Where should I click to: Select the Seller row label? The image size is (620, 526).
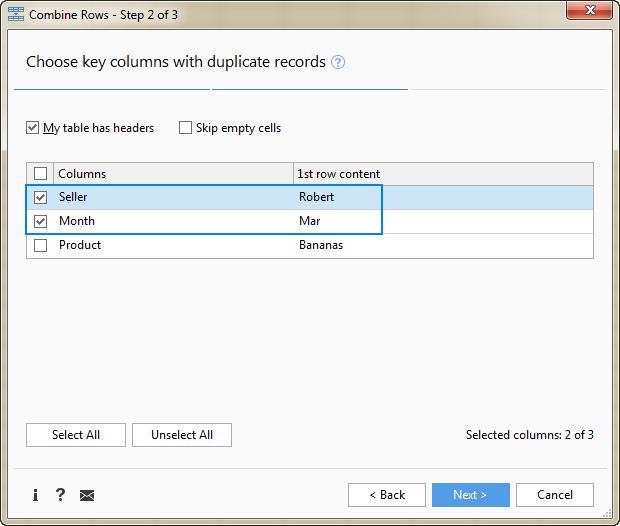[73, 197]
